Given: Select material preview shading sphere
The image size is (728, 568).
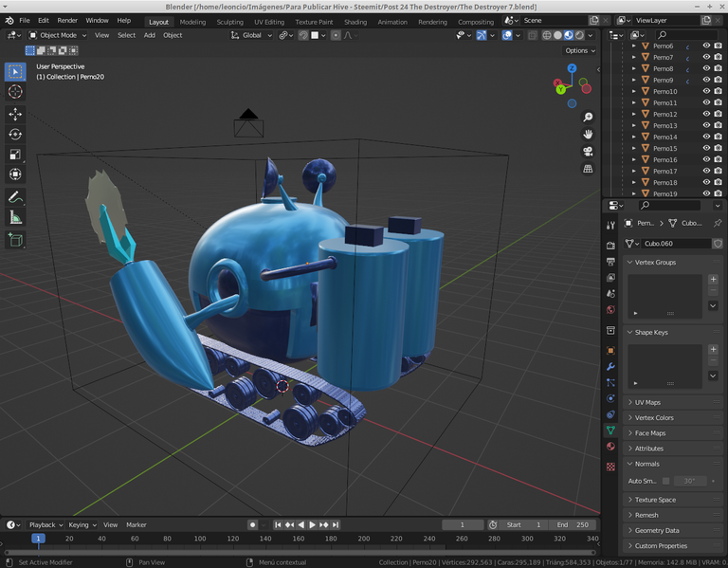Looking at the screenshot, I should point(569,35).
